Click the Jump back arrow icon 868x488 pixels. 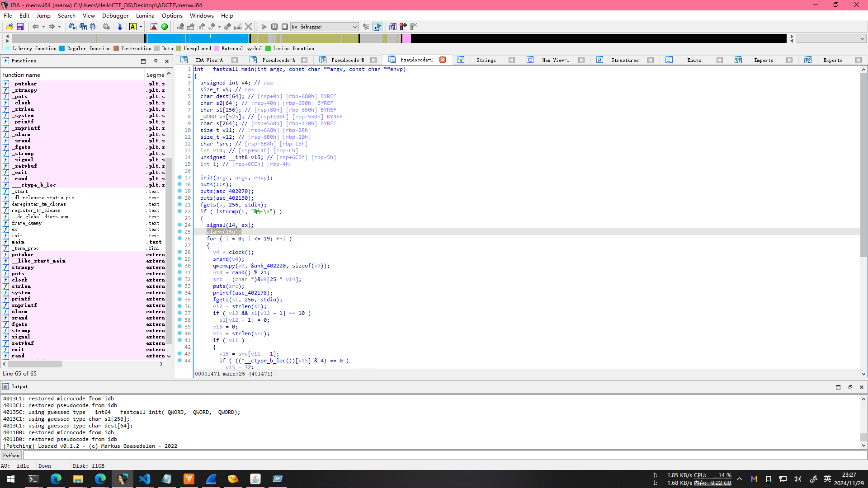(35, 27)
